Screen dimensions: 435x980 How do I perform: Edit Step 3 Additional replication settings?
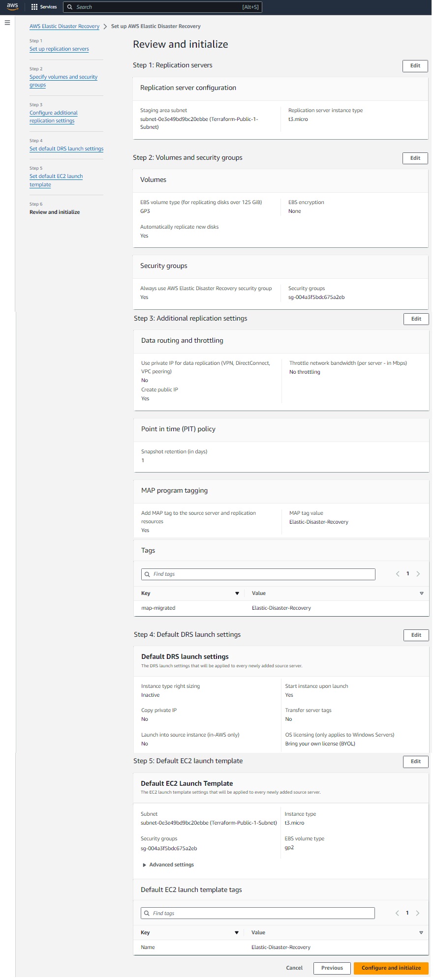[416, 319]
